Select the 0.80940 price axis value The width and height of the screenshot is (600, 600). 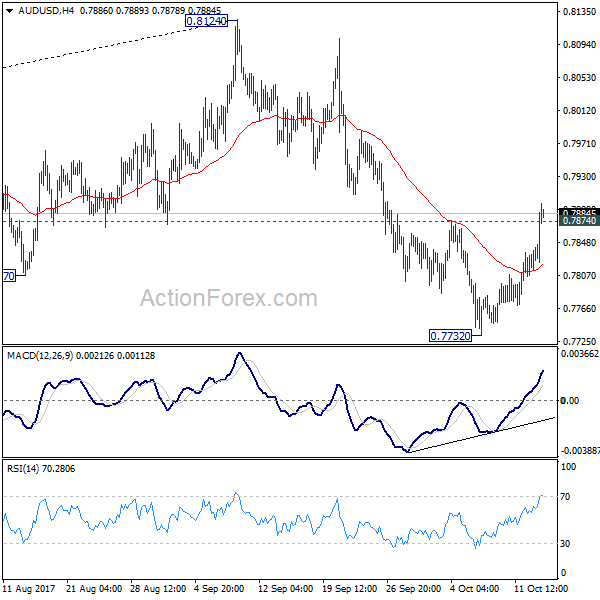579,45
